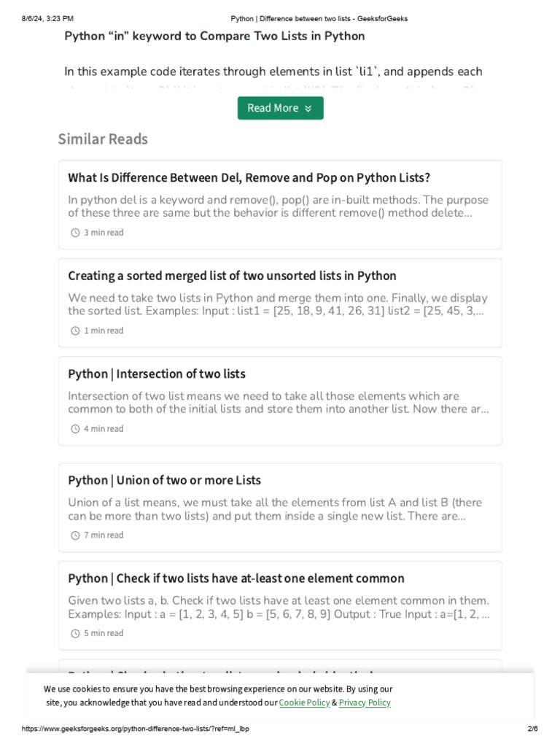The width and height of the screenshot is (560, 747).
Task: Open the Cookie Policy link
Action: [304, 703]
